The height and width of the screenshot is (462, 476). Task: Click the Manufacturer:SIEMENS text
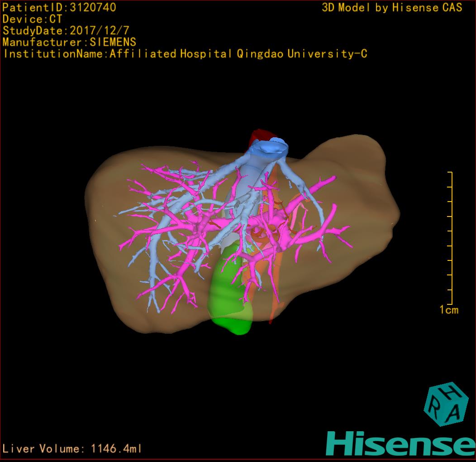69,42
